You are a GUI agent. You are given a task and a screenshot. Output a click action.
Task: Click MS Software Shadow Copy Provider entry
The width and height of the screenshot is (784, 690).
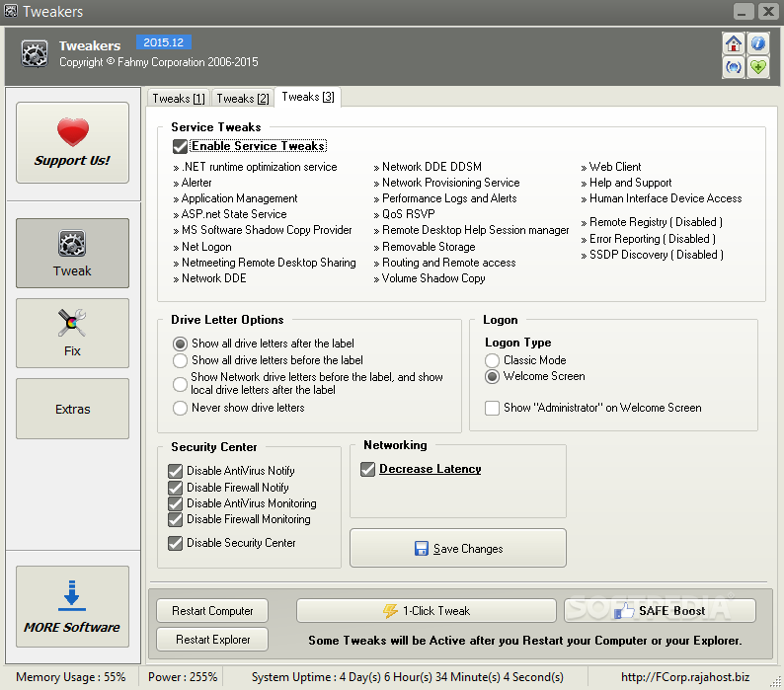click(263, 230)
